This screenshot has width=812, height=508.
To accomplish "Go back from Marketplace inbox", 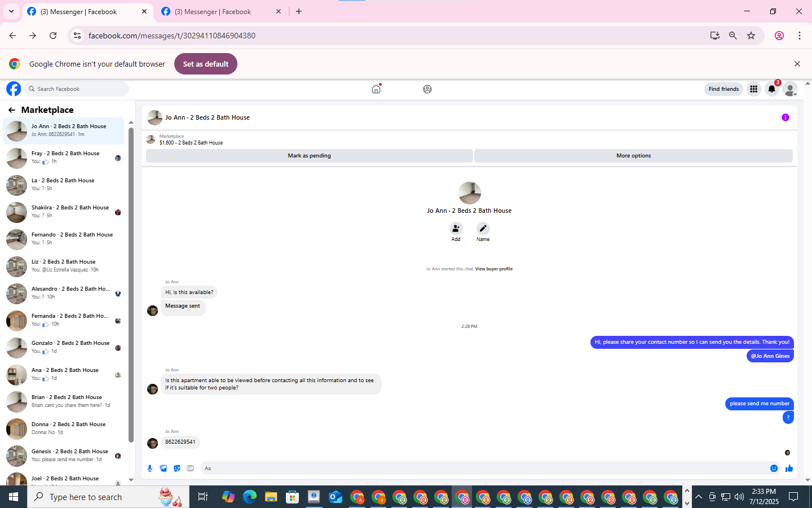I will click(12, 110).
